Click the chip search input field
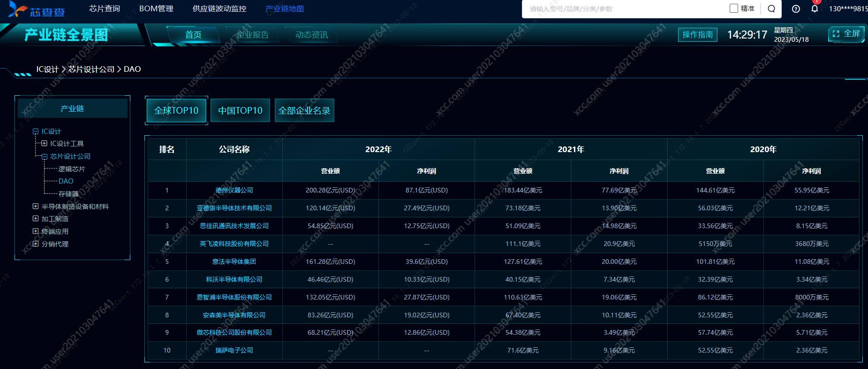The image size is (868, 369). (624, 9)
